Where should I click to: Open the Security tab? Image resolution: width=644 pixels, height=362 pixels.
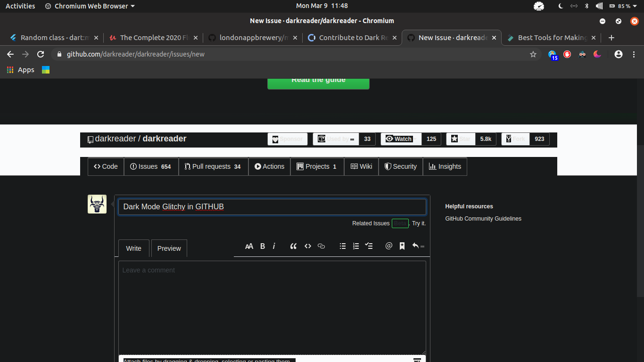[x=401, y=166]
